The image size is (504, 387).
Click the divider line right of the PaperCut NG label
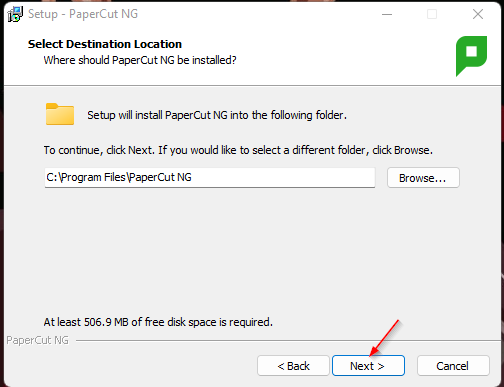288,340
